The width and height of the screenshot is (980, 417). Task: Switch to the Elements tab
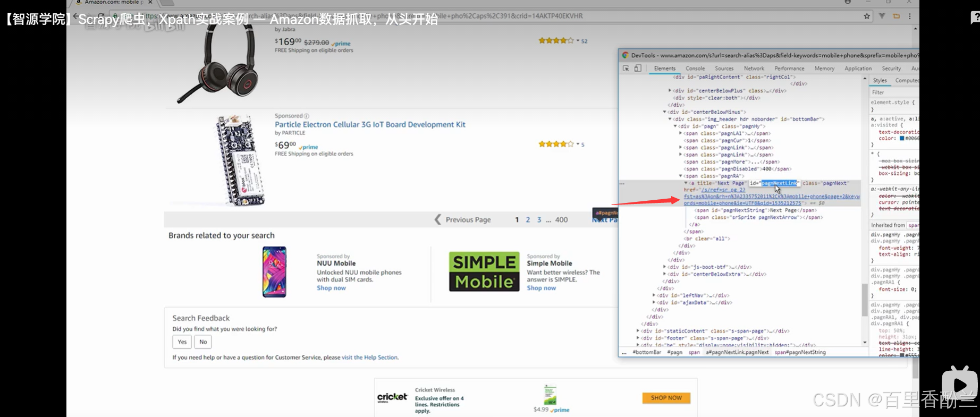tap(665, 69)
